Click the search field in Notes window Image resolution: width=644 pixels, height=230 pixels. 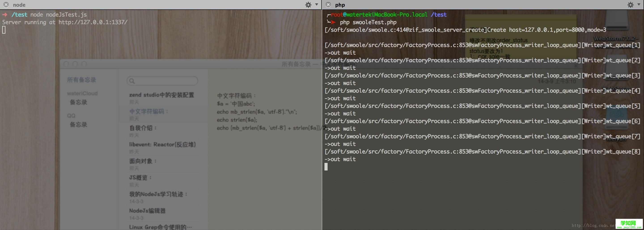pyautogui.click(x=162, y=81)
